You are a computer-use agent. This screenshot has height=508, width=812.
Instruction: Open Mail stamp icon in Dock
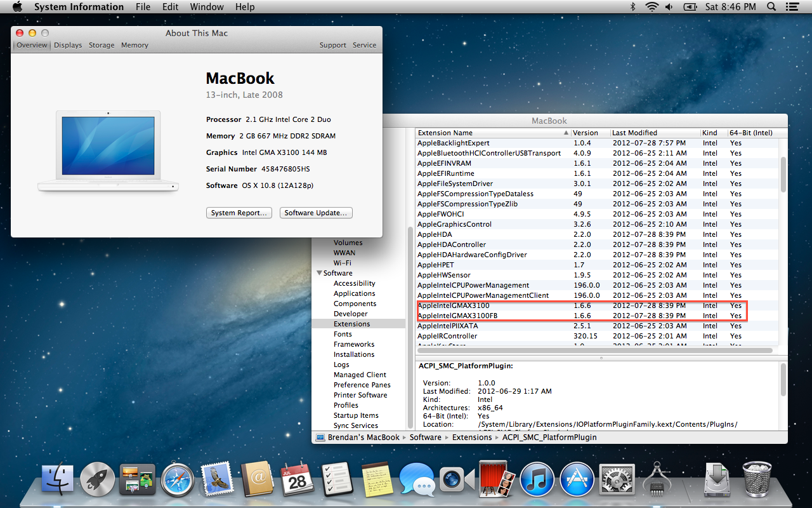218,479
